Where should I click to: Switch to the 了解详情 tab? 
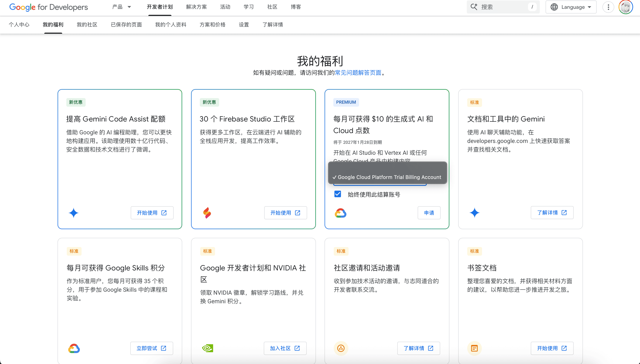coord(273,25)
